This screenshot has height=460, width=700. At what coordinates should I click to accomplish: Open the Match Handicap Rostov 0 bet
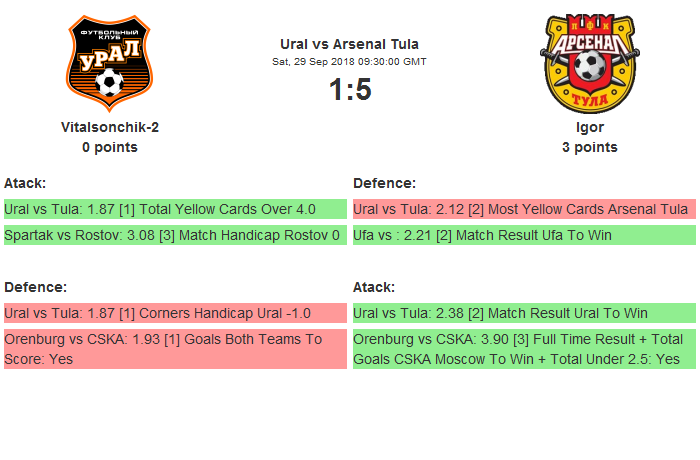[175, 235]
